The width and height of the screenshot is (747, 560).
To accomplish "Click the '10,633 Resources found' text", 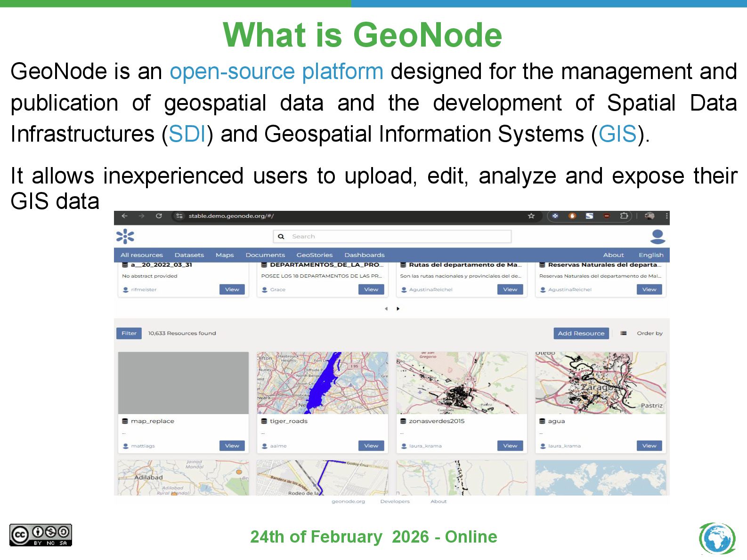I will point(182,333).
